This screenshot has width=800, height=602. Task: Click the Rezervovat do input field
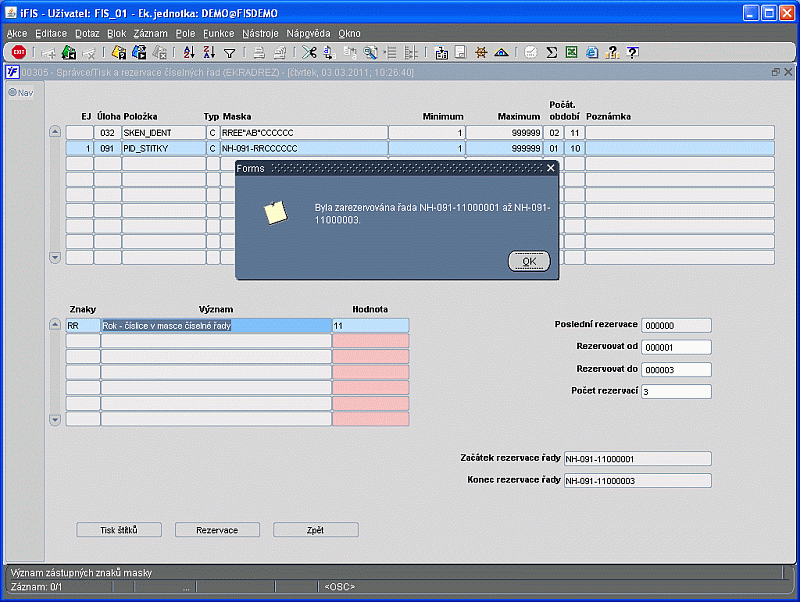point(676,370)
